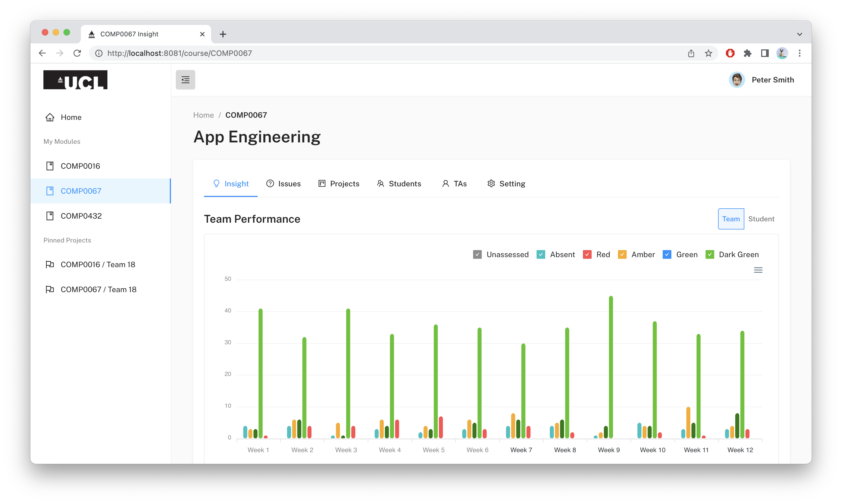Open pinned project COMP0067 / Team 18

coord(100,289)
